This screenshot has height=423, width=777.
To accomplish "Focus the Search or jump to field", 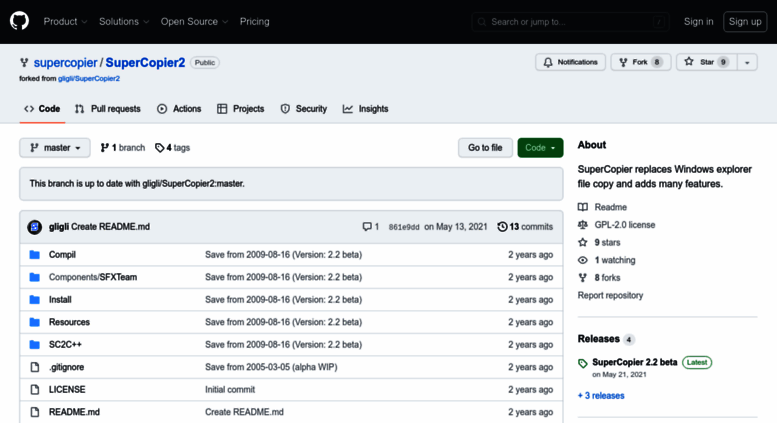I will 570,22.
